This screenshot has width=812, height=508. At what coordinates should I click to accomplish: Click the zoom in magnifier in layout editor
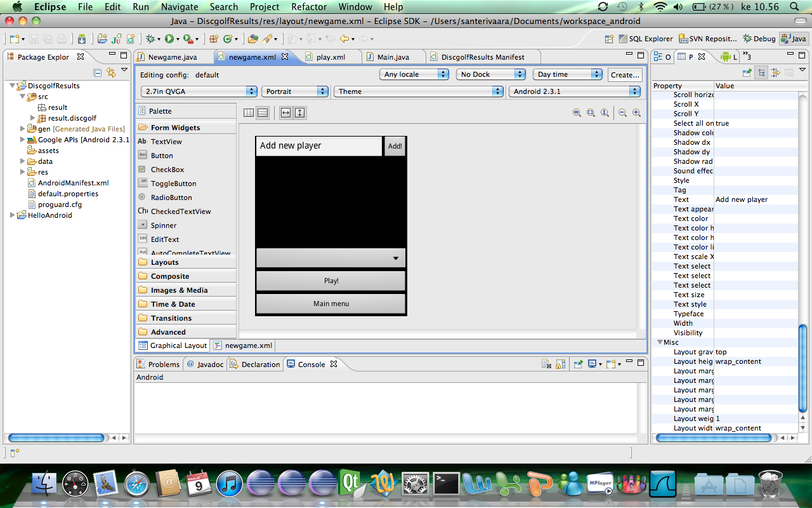pos(636,113)
